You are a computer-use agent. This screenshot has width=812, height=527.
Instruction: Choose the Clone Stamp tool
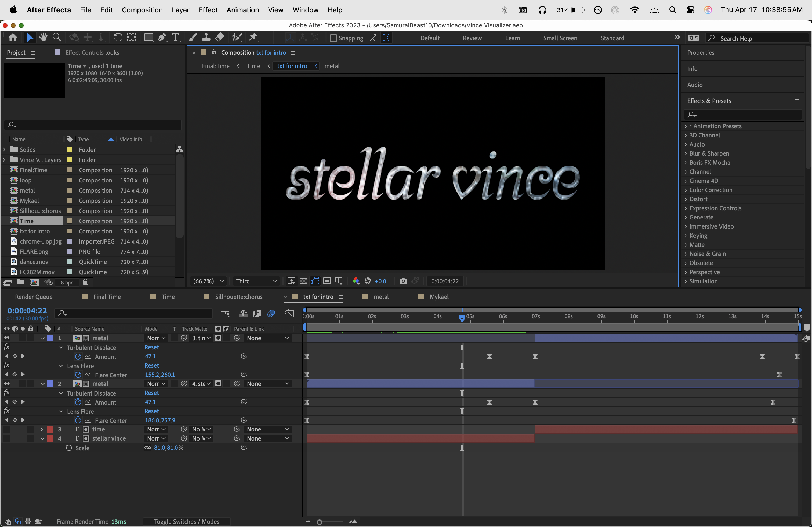(x=206, y=38)
